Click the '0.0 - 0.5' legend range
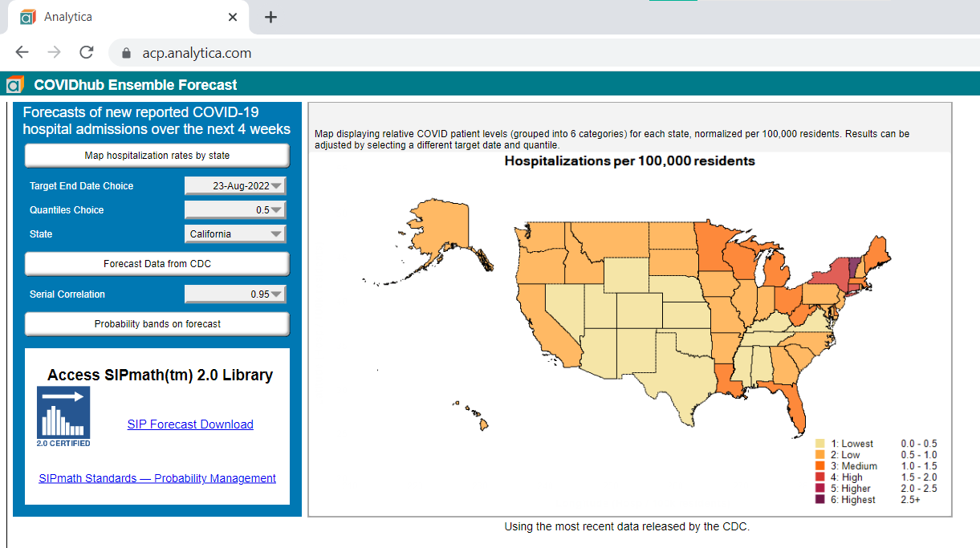 pyautogui.click(x=919, y=444)
